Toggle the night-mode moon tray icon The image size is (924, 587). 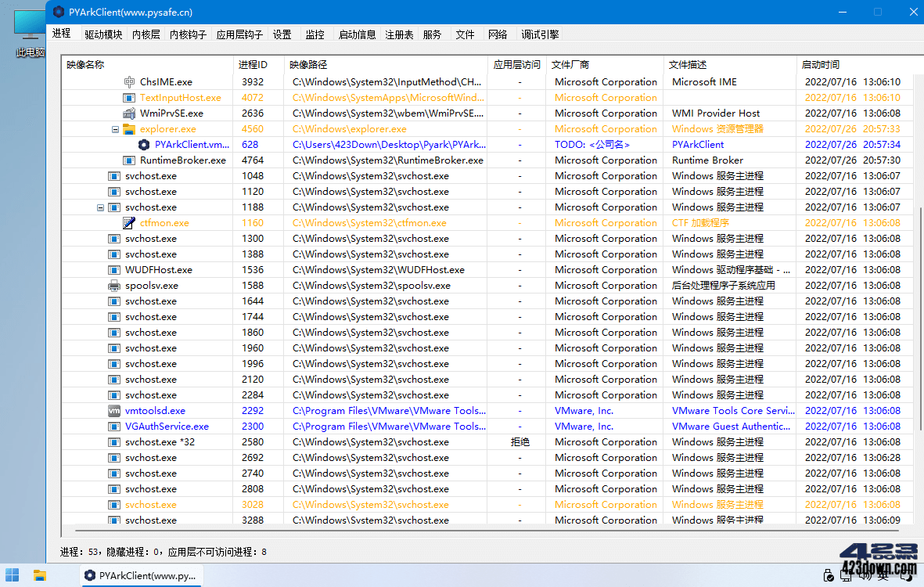906,575
